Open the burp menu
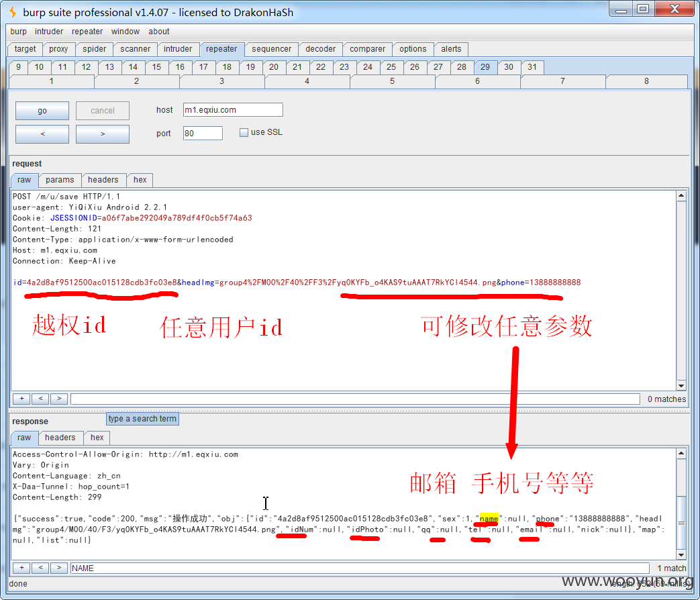Screen dimensions: 700x600 coord(18,32)
